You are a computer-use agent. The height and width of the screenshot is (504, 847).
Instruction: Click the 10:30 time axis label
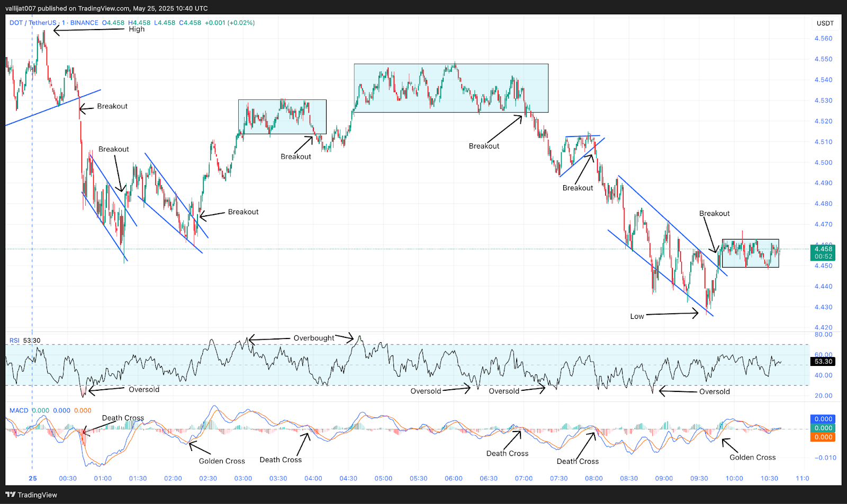pyautogui.click(x=769, y=478)
